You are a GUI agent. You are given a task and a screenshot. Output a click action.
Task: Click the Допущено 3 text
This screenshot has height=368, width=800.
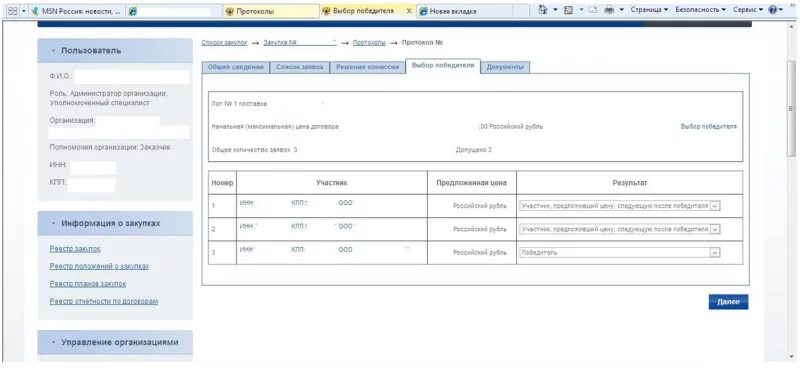point(473,150)
